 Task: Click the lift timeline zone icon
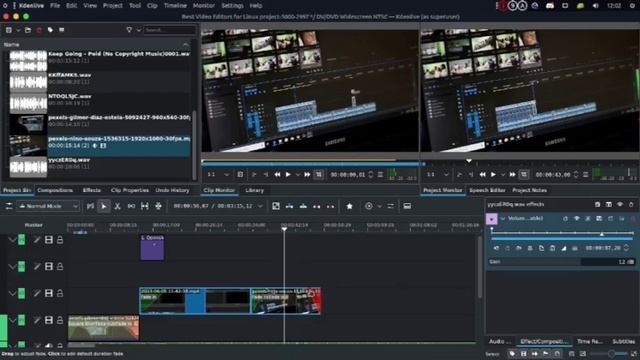331,207
